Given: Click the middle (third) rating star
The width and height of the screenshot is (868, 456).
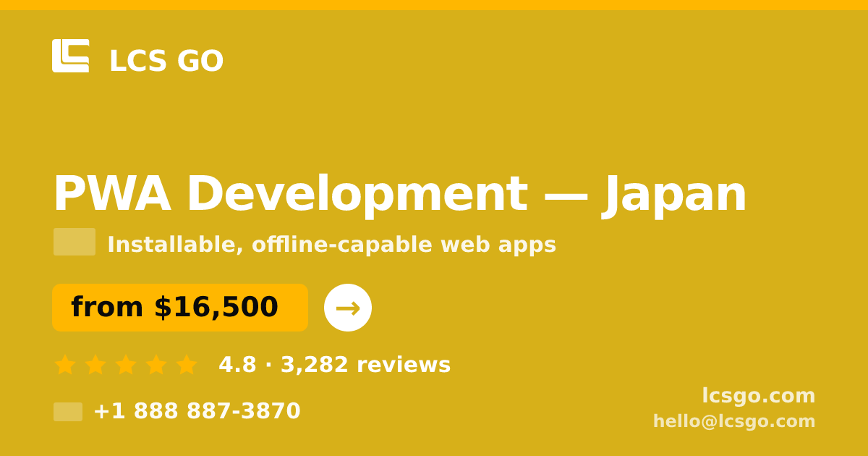Looking at the screenshot, I should pos(126,364).
